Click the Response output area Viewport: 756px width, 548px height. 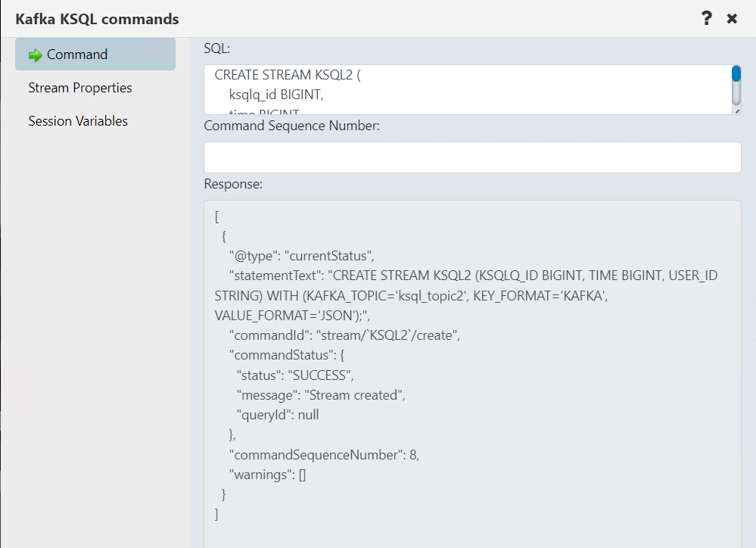(472, 374)
